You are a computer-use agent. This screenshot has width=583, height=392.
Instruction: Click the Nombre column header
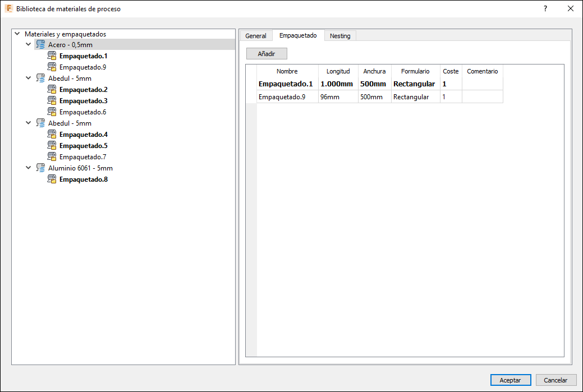[x=287, y=71]
